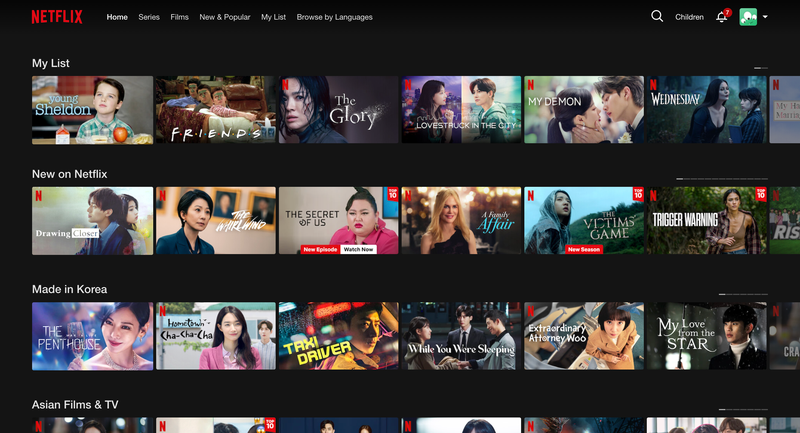Go to the Home menu item
Screen dimensions: 800x433
pyautogui.click(x=117, y=17)
